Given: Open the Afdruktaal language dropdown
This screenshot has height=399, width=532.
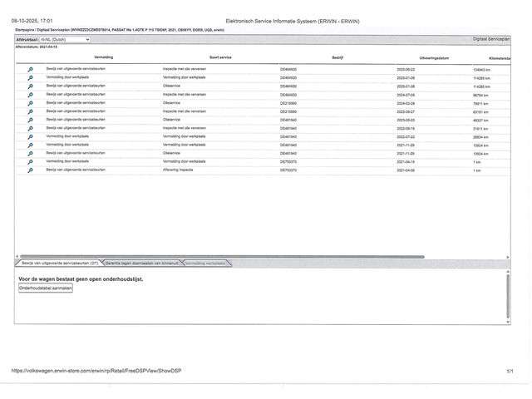Looking at the screenshot, I should [x=65, y=39].
